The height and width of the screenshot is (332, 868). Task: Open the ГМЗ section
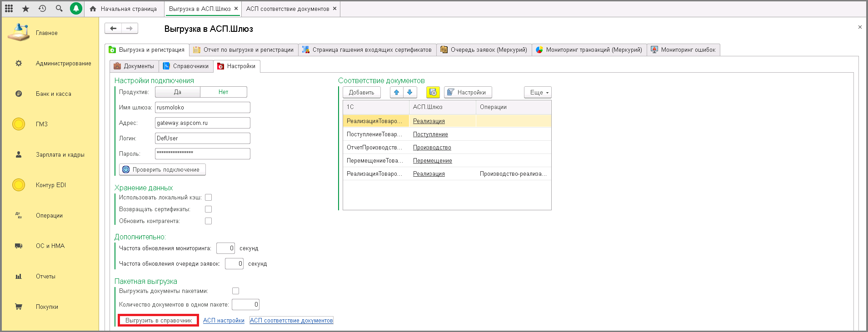pyautogui.click(x=50, y=124)
